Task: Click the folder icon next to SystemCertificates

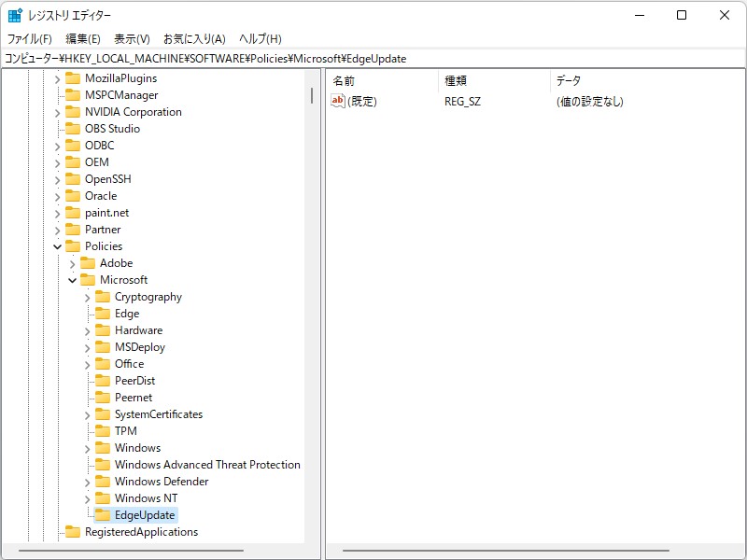Action: (x=103, y=413)
